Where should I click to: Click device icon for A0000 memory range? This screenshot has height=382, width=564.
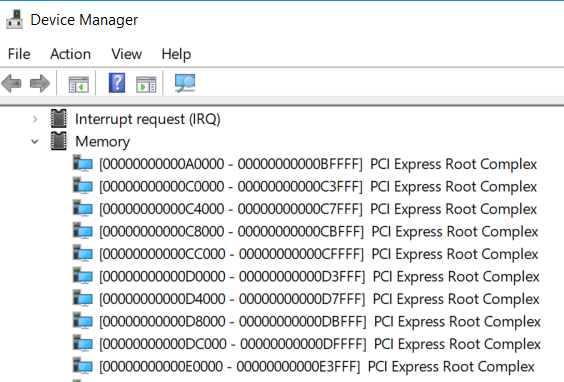click(83, 163)
